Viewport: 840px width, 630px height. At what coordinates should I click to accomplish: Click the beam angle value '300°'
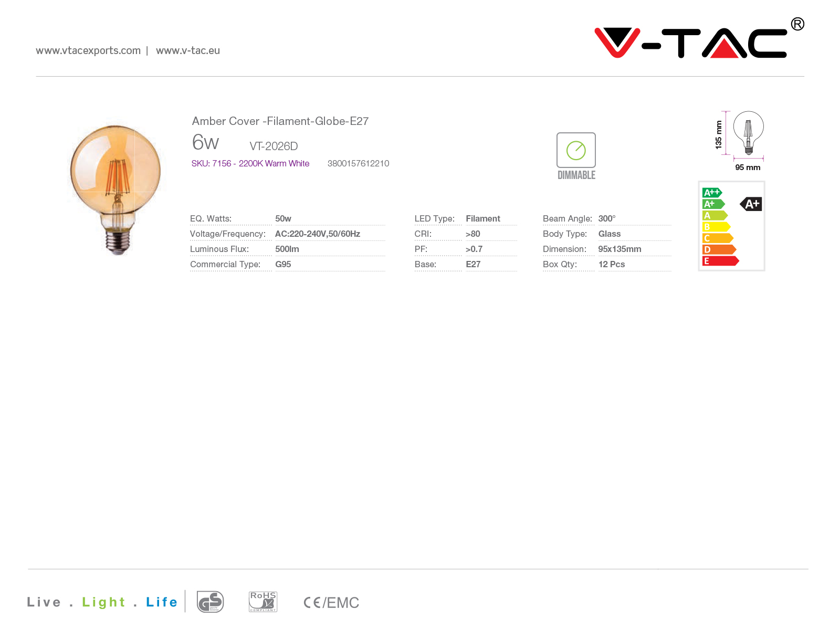(x=607, y=218)
